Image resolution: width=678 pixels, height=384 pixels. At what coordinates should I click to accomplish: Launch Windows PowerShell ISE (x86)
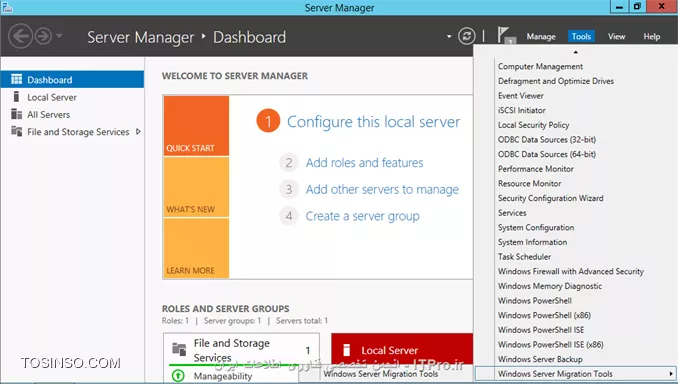point(550,345)
